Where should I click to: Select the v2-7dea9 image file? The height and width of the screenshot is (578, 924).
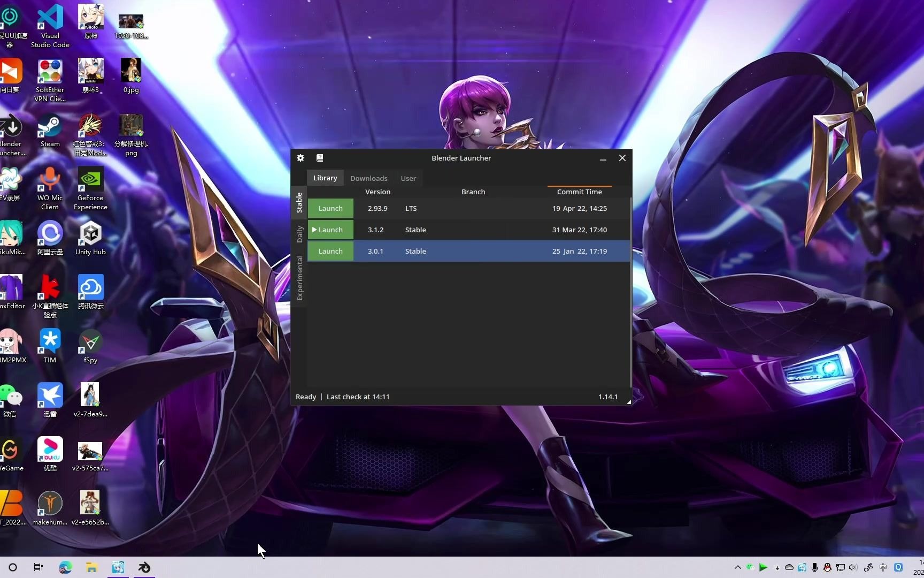pos(90,401)
